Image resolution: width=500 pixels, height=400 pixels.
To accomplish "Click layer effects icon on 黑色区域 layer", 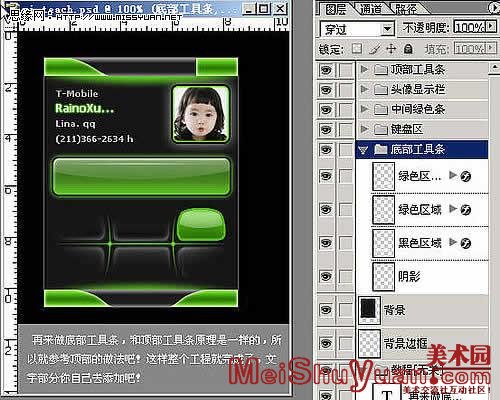I will (x=466, y=243).
